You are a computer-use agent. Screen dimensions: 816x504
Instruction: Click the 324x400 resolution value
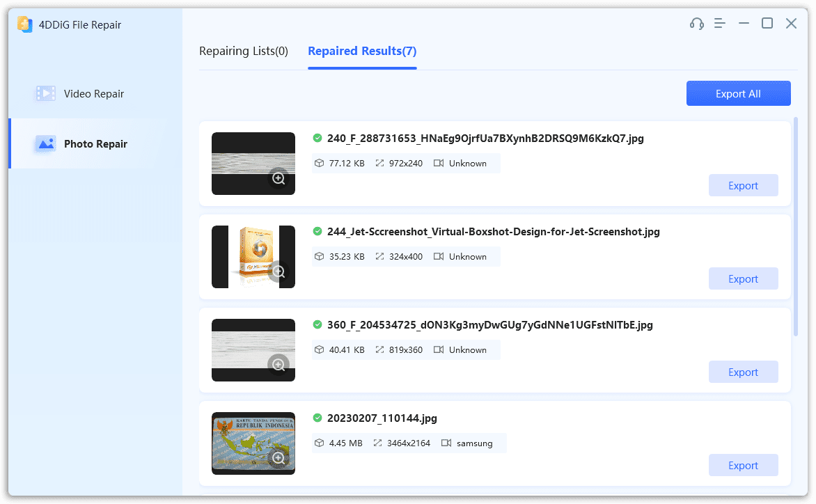(x=406, y=256)
